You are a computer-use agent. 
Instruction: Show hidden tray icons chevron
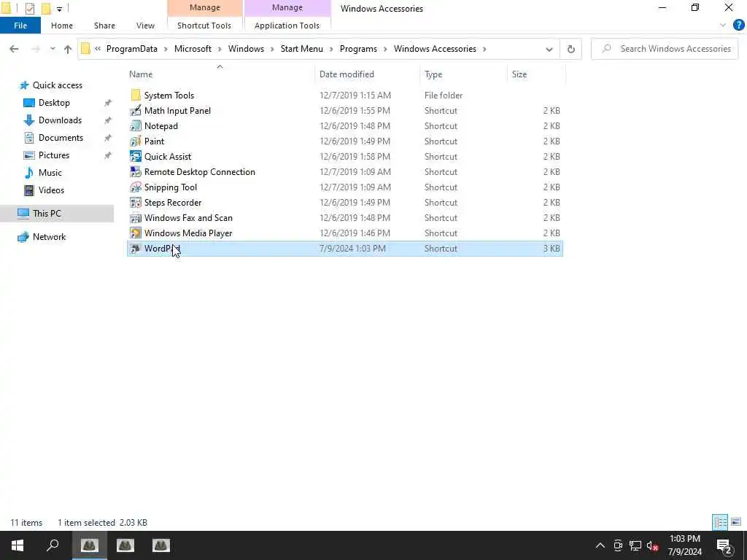pos(600,545)
